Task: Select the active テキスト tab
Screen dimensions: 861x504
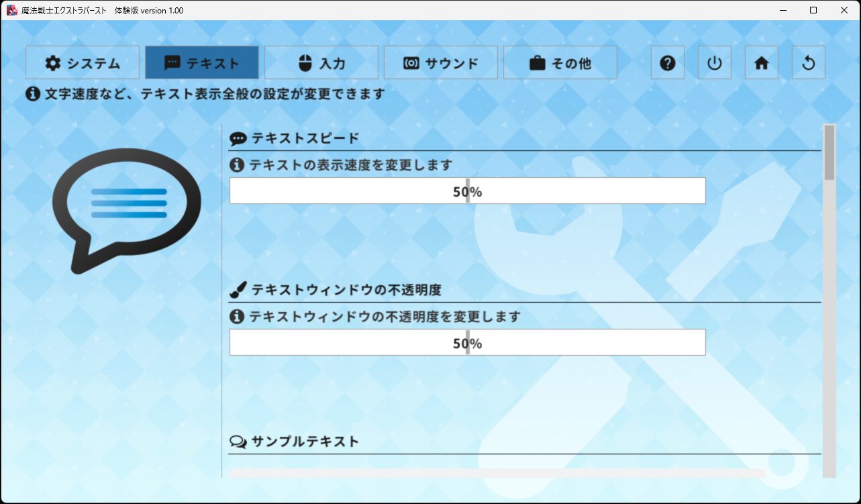Action: point(202,63)
